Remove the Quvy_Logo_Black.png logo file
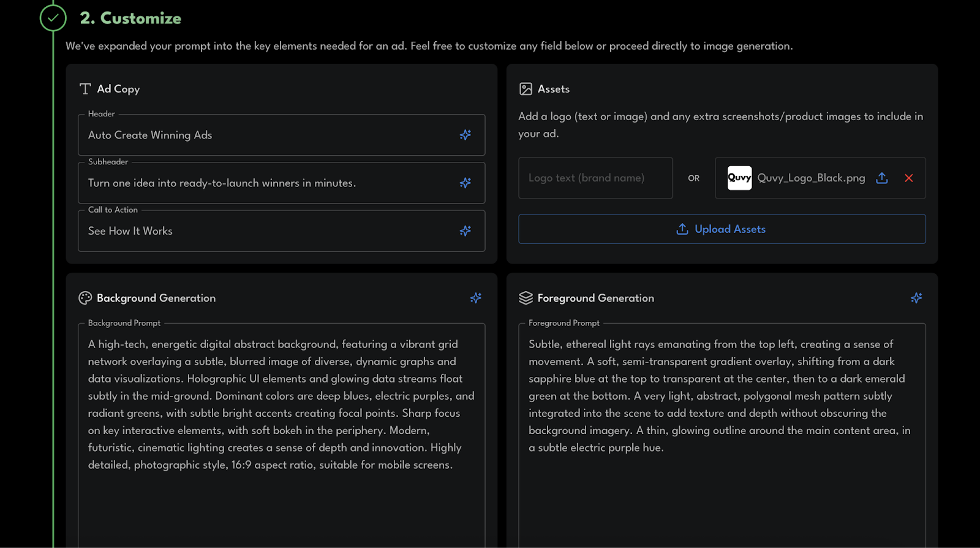The height and width of the screenshot is (548, 980). click(x=909, y=178)
